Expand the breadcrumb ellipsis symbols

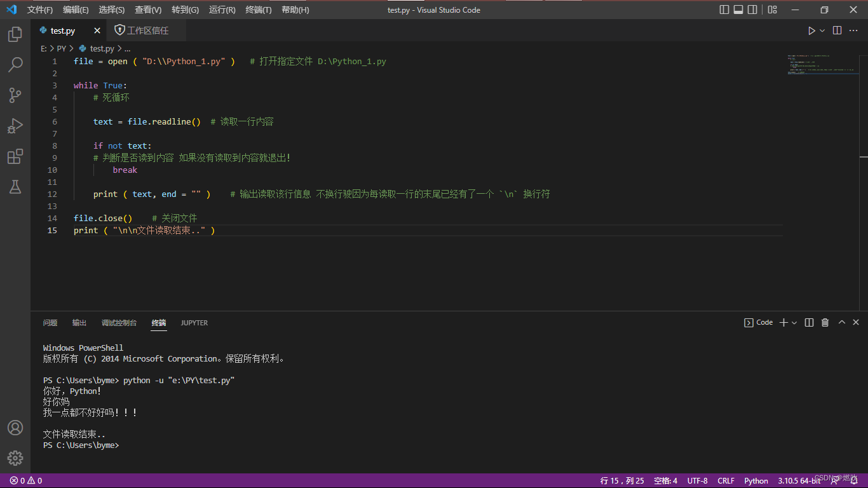point(127,48)
